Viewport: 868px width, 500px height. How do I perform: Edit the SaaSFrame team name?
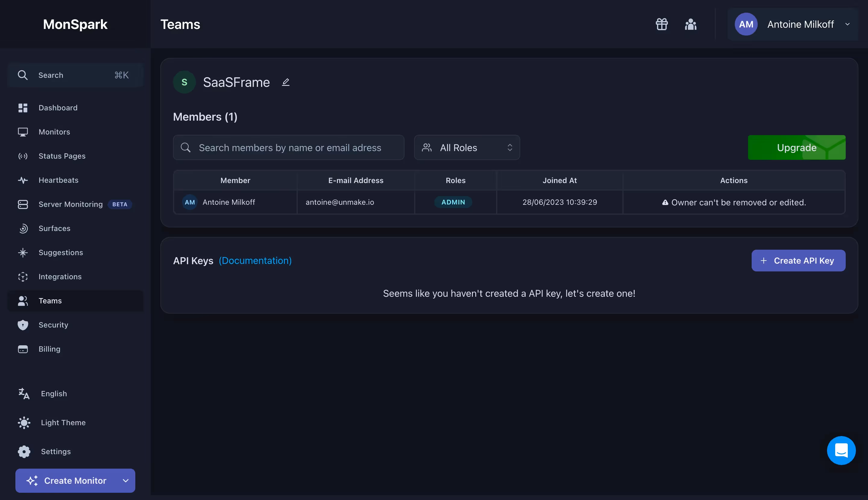[286, 82]
